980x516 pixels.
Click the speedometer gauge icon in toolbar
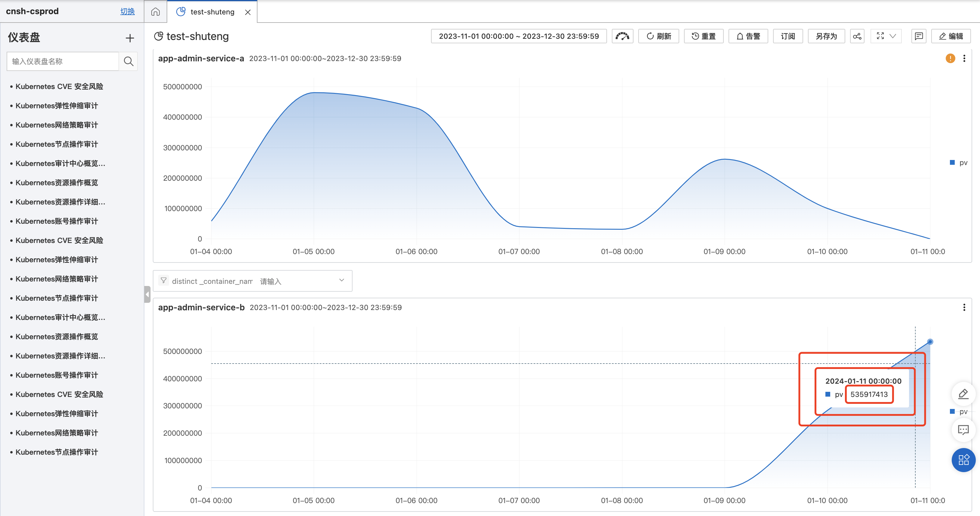coord(622,36)
